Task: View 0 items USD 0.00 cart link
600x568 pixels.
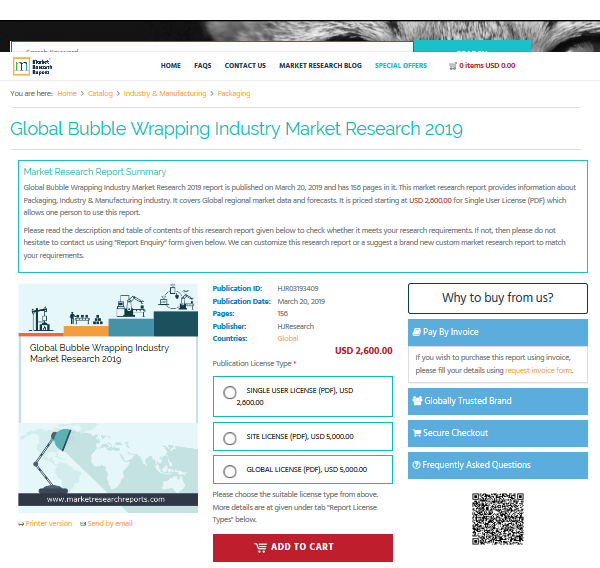Action: (487, 65)
